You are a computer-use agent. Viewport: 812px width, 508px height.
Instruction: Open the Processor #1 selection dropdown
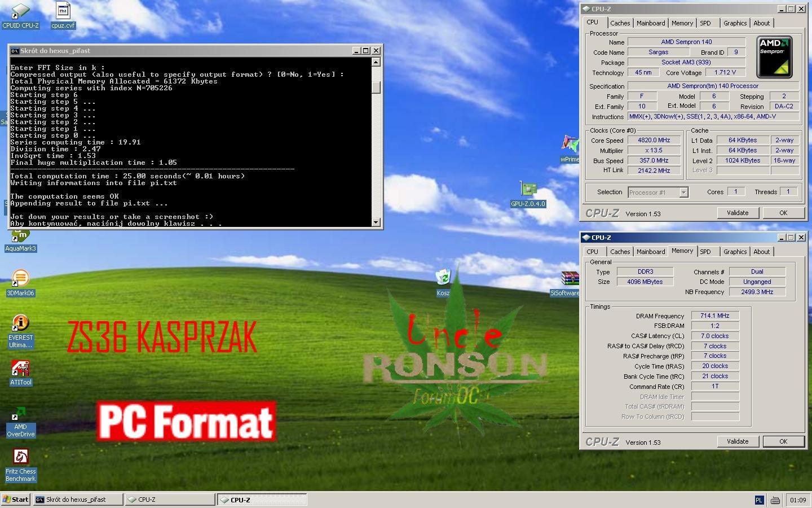[658, 192]
